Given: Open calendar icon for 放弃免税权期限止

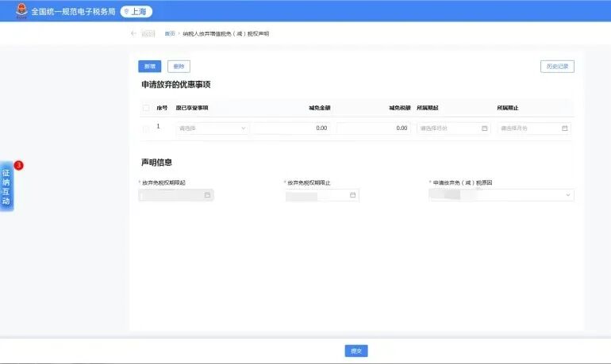Looking at the screenshot, I should point(352,195).
